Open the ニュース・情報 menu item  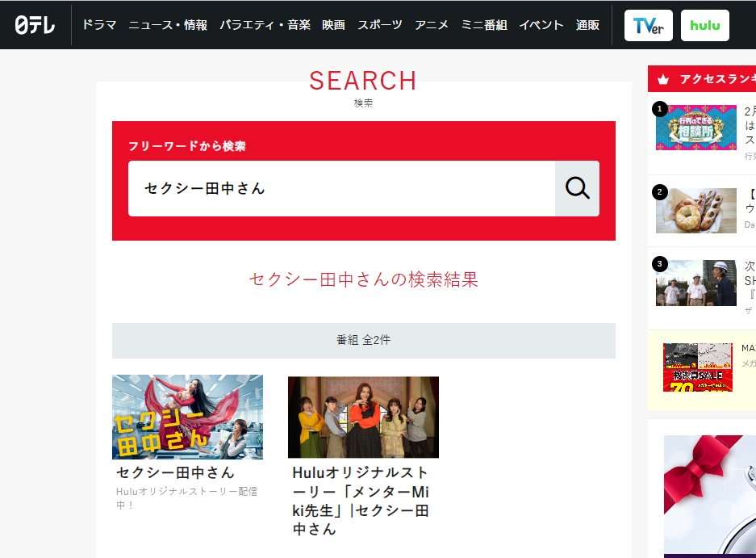tap(168, 25)
